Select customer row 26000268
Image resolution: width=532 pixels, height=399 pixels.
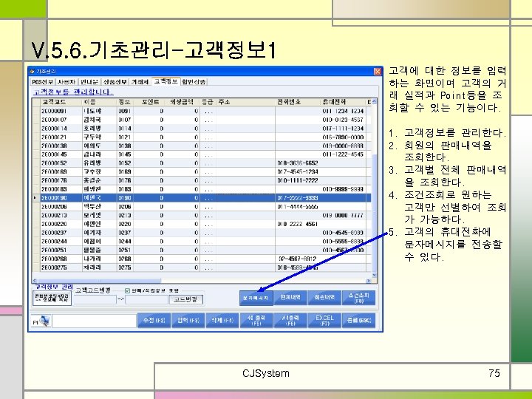click(203, 259)
